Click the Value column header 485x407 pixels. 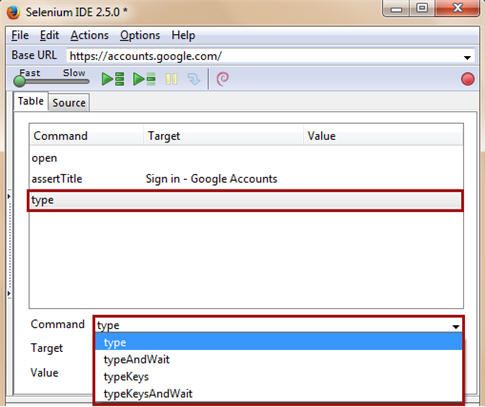[383, 136]
